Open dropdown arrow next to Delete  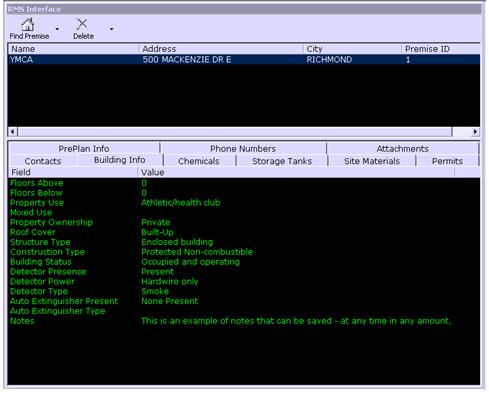click(111, 29)
